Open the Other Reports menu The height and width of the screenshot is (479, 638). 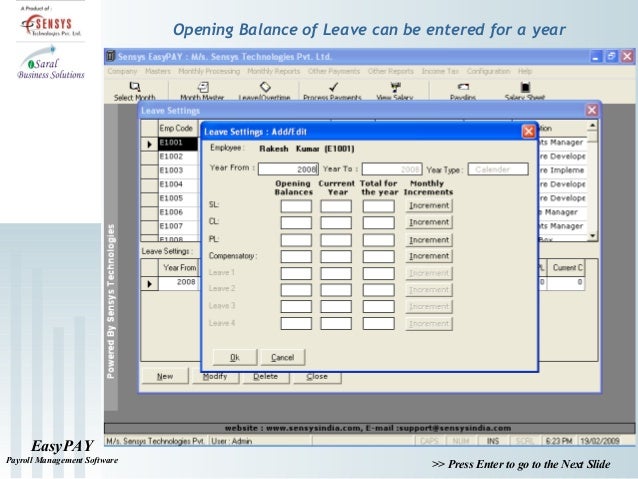pyautogui.click(x=391, y=71)
